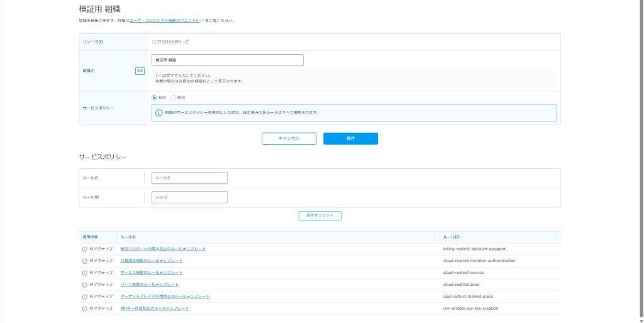The height and width of the screenshot is (323, 644).
Task: Open the サービス制限のルールテンプレート link
Action: [152, 273]
